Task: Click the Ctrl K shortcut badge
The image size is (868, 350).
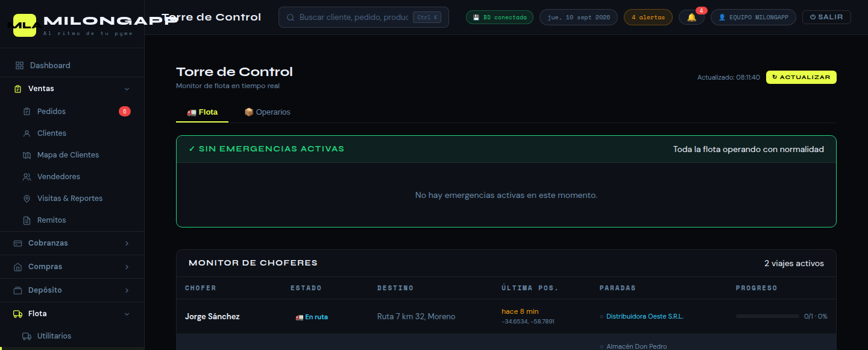Action: [x=427, y=17]
